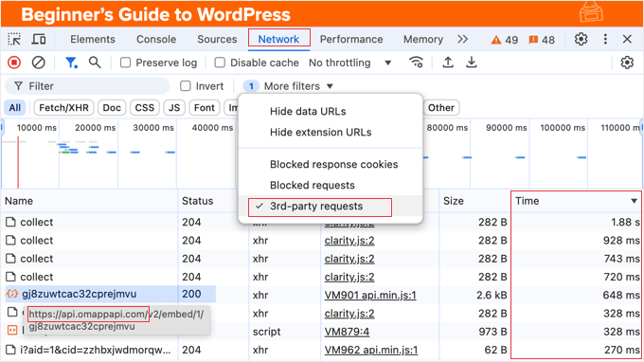Image resolution: width=644 pixels, height=362 pixels.
Task: Click the 648 ms time cell
Action: click(x=621, y=295)
